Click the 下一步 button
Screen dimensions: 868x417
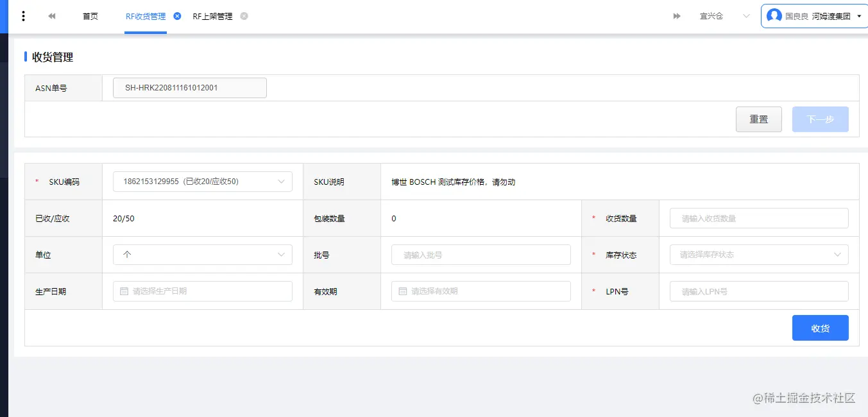[x=821, y=119]
